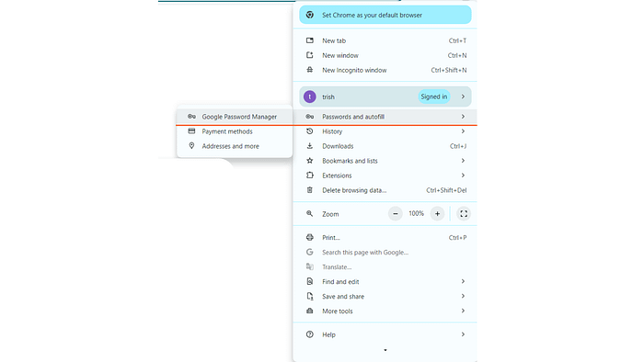
Task: Click the Signed in badge
Action: [x=433, y=96]
